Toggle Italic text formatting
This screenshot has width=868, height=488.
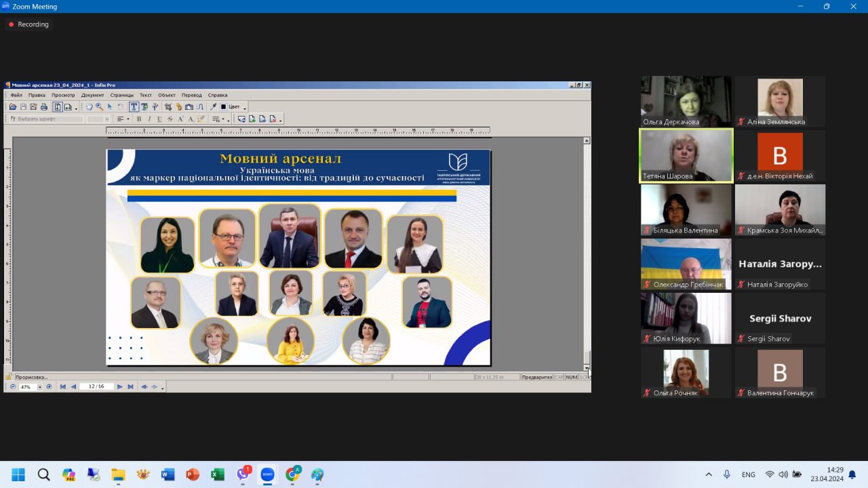[x=149, y=119]
